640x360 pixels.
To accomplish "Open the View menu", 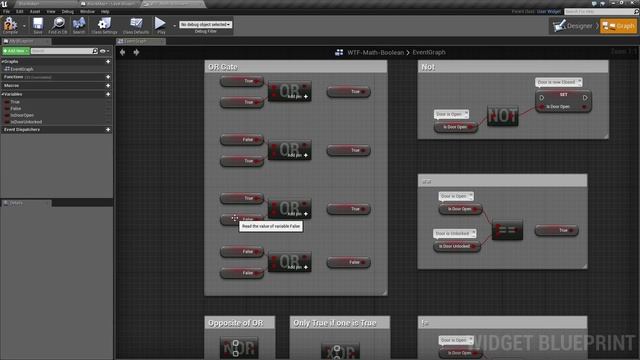I will point(51,11).
